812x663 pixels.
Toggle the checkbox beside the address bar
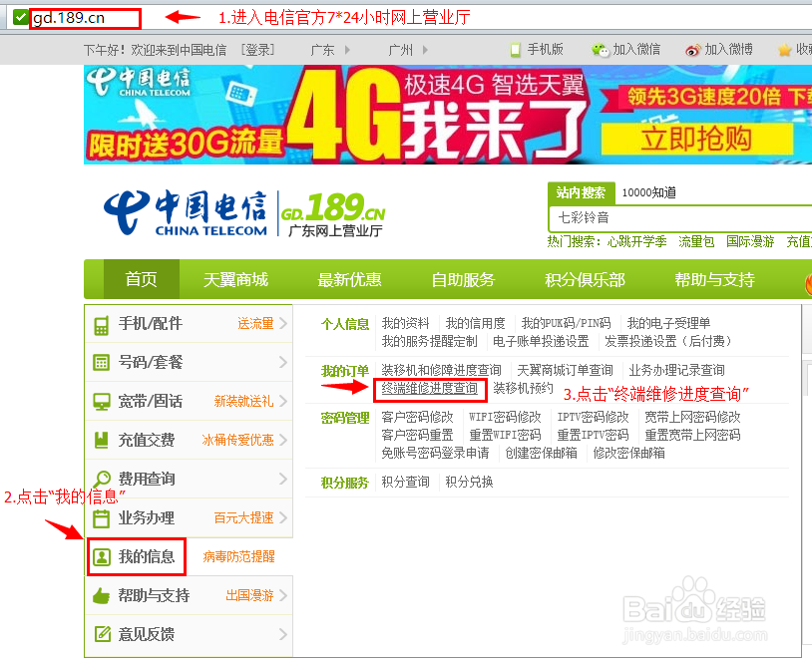pos(18,17)
